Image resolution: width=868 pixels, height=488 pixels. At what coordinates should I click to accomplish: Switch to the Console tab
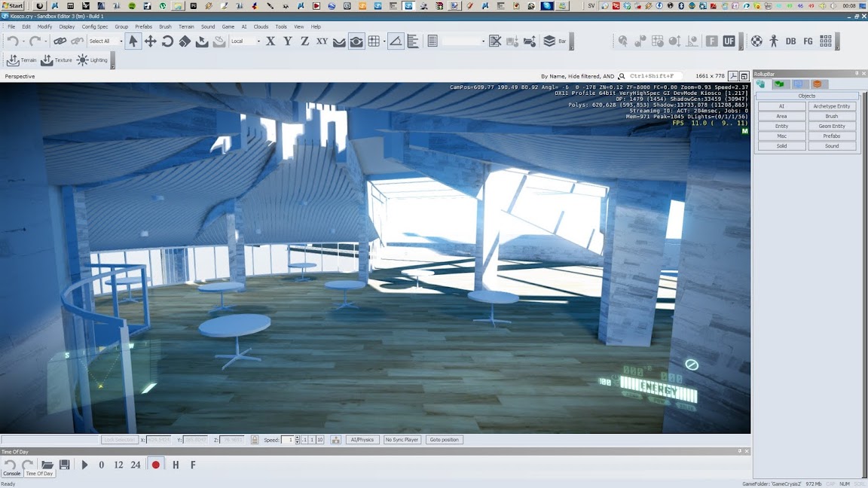[x=12, y=474]
